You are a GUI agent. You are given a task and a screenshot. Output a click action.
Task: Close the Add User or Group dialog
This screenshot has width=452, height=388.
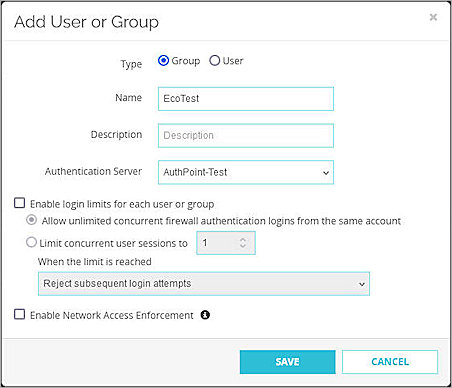(433, 17)
